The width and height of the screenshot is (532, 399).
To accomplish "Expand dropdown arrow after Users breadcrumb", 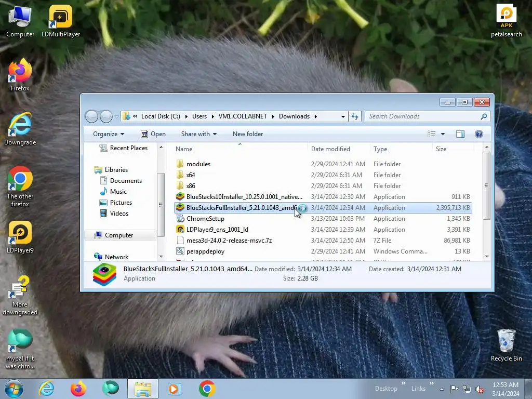I will pyautogui.click(x=212, y=116).
